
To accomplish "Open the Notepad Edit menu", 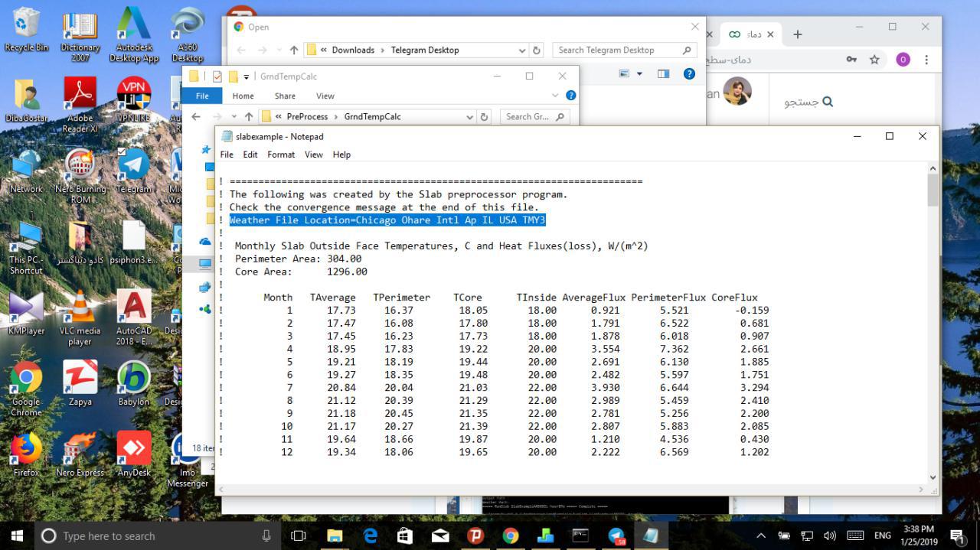I will [250, 155].
